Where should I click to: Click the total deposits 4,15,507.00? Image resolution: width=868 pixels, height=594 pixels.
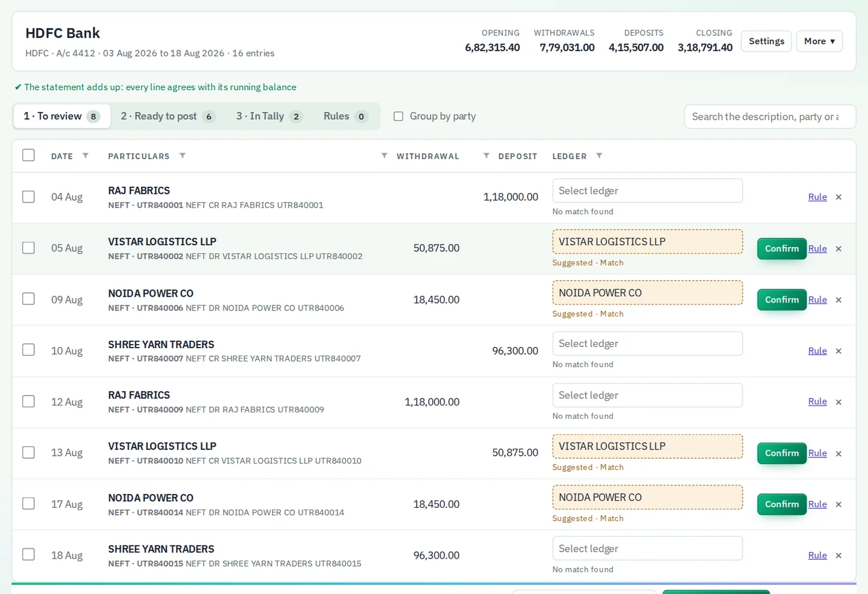click(x=636, y=47)
